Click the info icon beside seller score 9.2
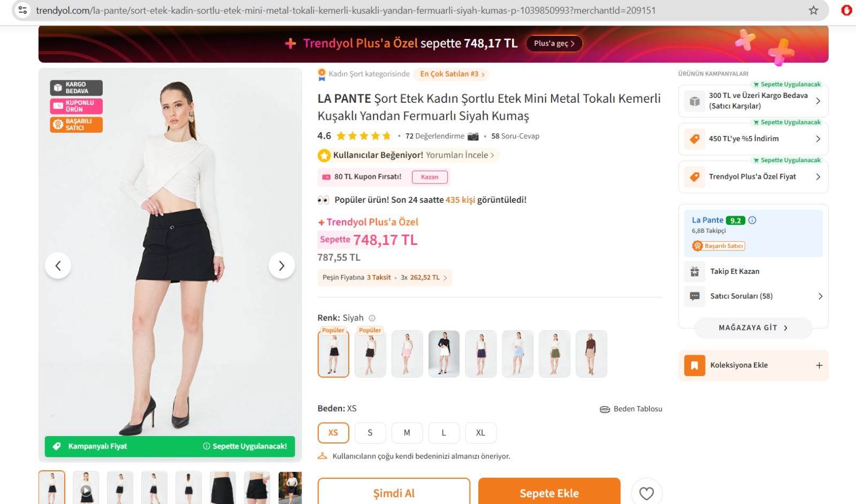856x504 pixels. 752,220
